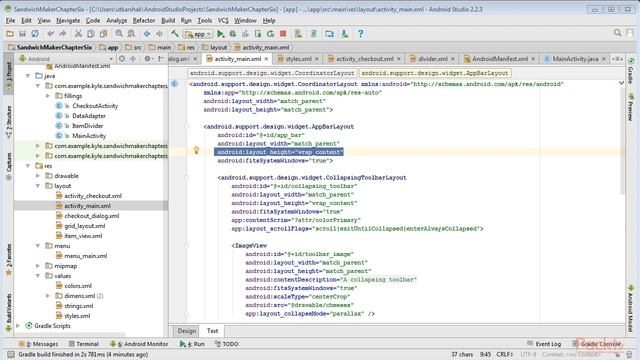Collapse the java folder in project tree

point(28,76)
